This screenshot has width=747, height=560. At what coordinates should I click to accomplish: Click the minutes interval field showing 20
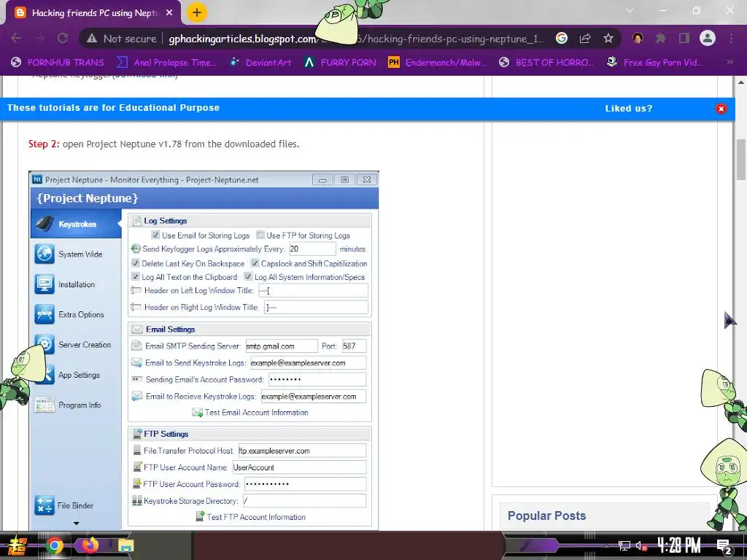click(312, 249)
